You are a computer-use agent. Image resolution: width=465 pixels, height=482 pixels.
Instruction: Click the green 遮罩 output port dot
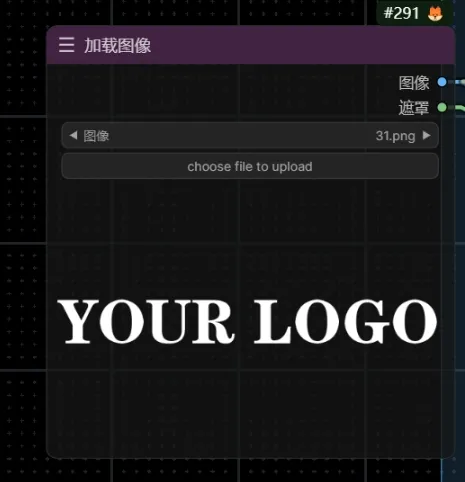coord(442,107)
